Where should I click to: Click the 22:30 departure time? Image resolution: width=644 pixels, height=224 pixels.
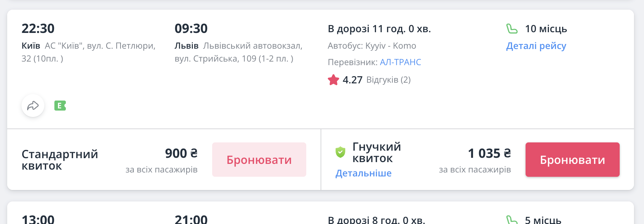coord(38,29)
